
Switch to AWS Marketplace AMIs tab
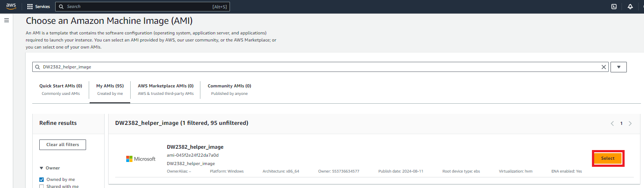[x=166, y=90]
